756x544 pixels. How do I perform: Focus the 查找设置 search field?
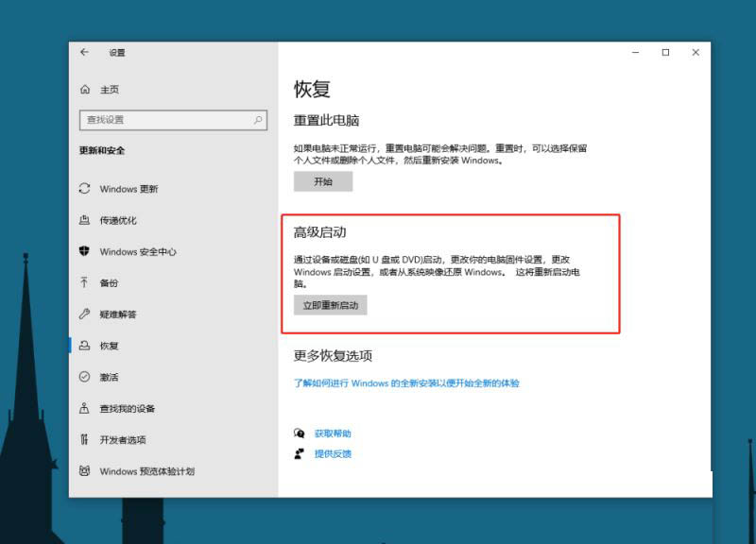(x=173, y=120)
